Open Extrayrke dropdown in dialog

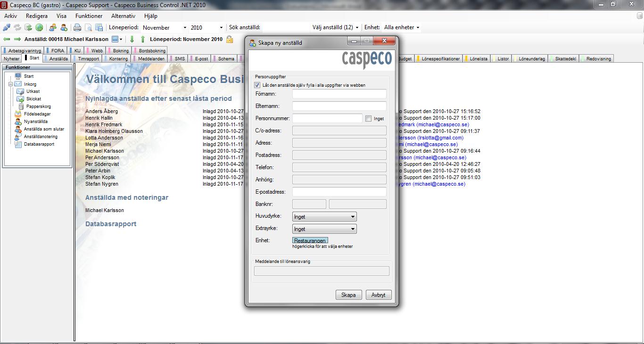(324, 229)
